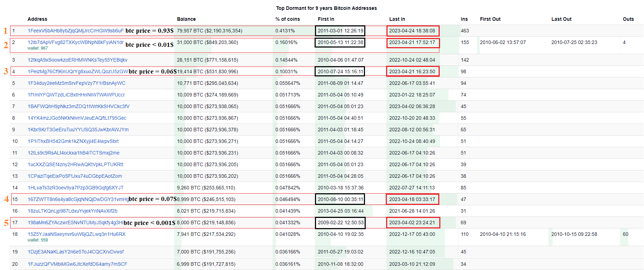Select balance 9,260 BTC ($253,665,110)

(206, 188)
